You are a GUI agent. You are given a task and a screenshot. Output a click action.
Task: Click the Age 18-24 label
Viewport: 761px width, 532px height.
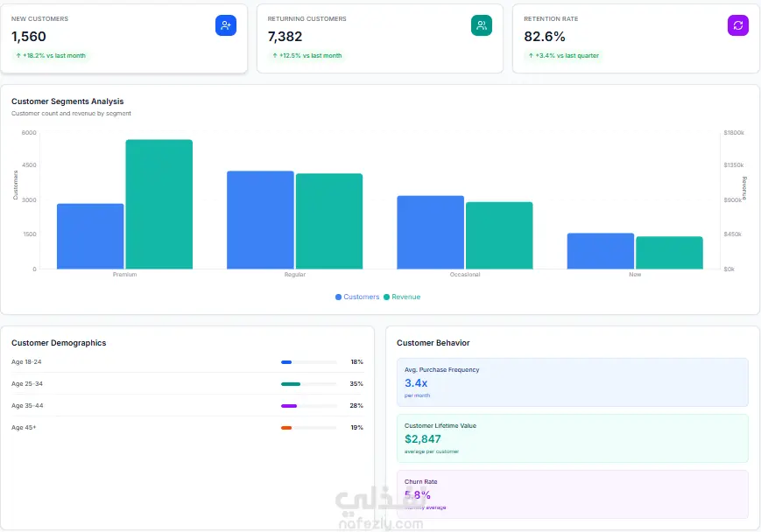26,361
